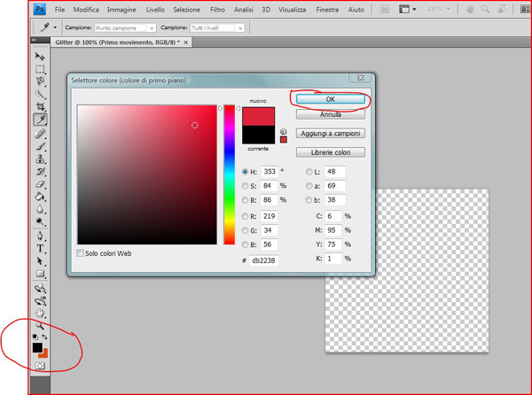The image size is (532, 395).
Task: Select the Hand tool in toolbox
Action: pyautogui.click(x=40, y=314)
